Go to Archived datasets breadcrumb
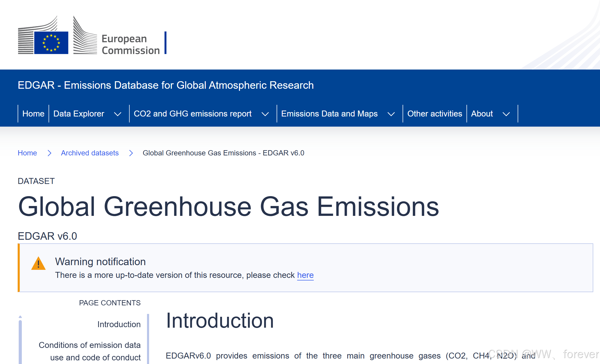 (90, 153)
